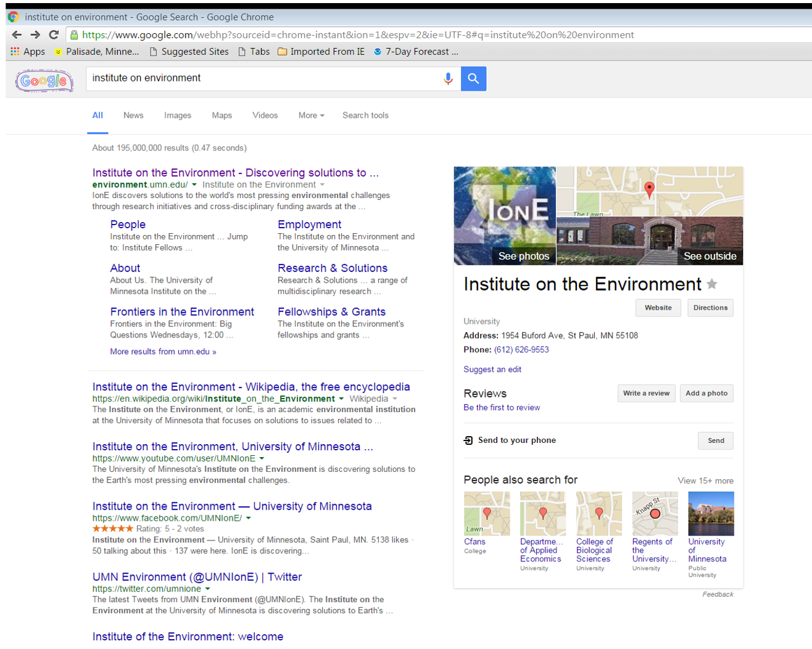Expand arrow next to twitter.com/umnione URL
The width and height of the screenshot is (812, 649).
208,589
